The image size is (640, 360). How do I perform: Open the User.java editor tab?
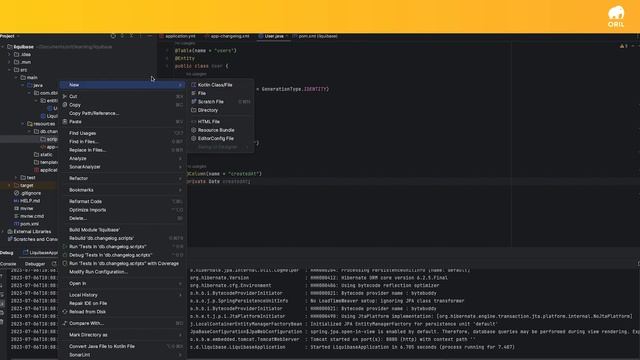tap(273, 36)
